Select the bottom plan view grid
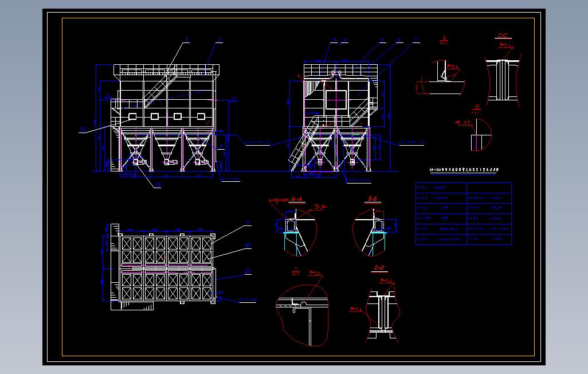Image resolution: width=588 pixels, height=374 pixels. (167, 268)
